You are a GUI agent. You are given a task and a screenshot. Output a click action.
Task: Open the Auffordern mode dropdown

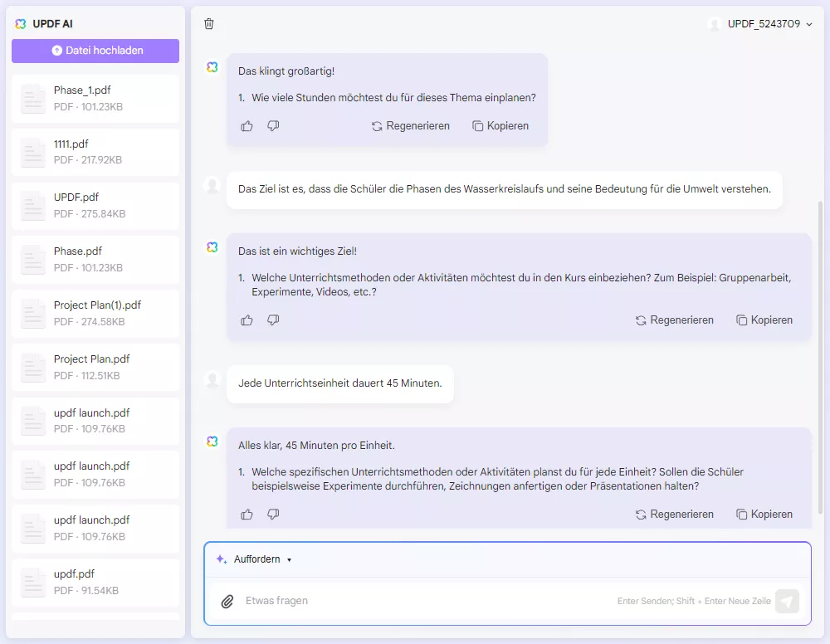point(255,559)
